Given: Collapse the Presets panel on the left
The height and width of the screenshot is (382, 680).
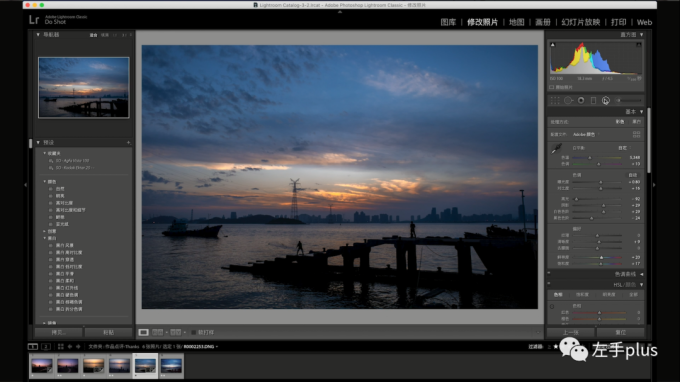Looking at the screenshot, I should 38,142.
